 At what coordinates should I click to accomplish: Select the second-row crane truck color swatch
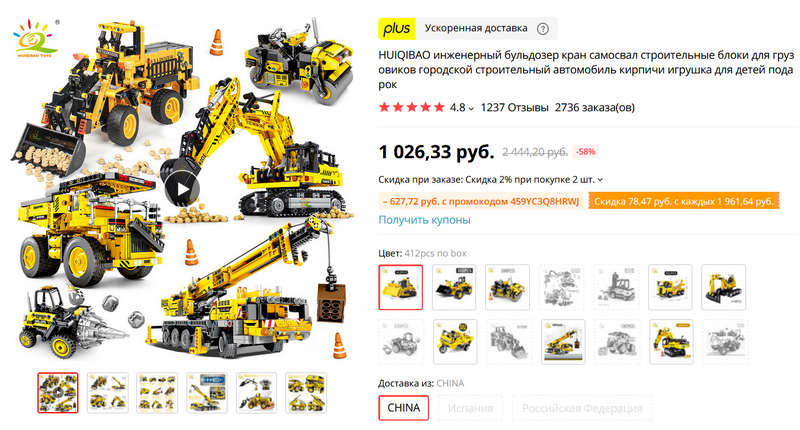(563, 342)
